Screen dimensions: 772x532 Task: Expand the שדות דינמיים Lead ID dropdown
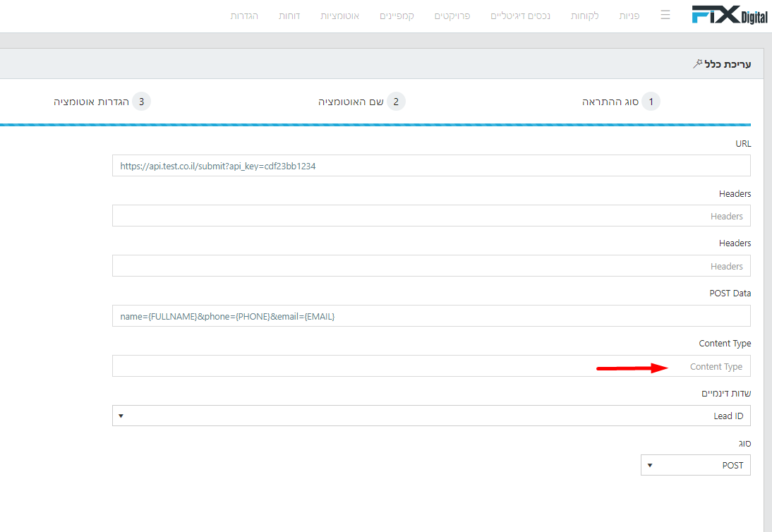pos(431,416)
